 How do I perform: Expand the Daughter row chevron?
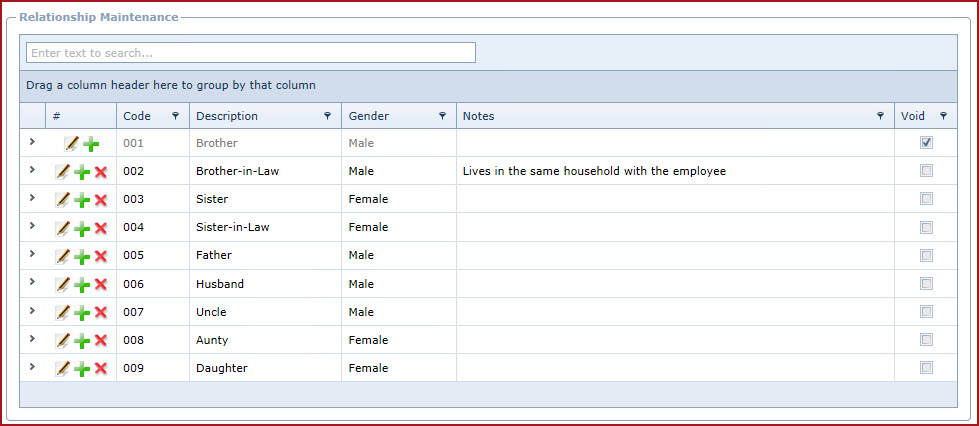[32, 367]
